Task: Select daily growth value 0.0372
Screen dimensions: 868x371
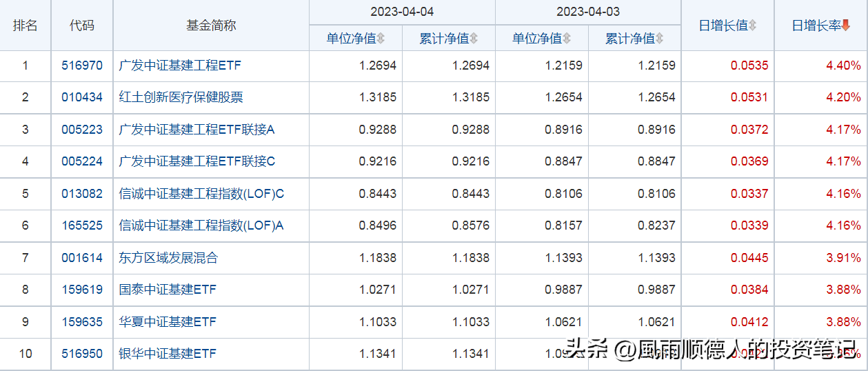Action: click(x=749, y=130)
